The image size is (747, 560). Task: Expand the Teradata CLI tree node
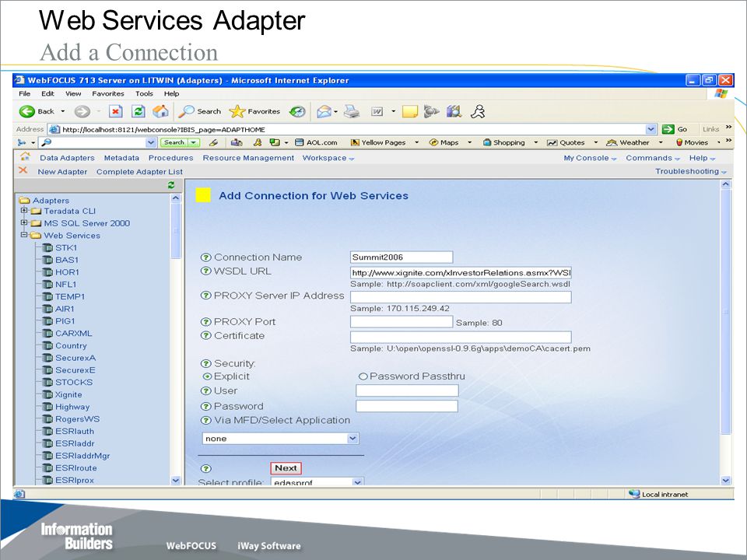click(x=24, y=210)
